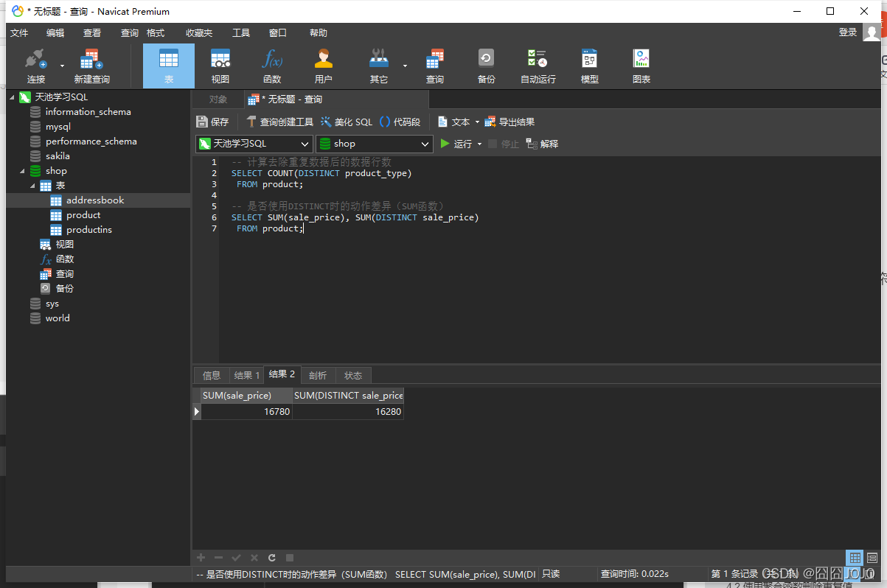The height and width of the screenshot is (588, 887).
Task: Open the 运行 run options dropdown arrow
Action: [x=480, y=144]
